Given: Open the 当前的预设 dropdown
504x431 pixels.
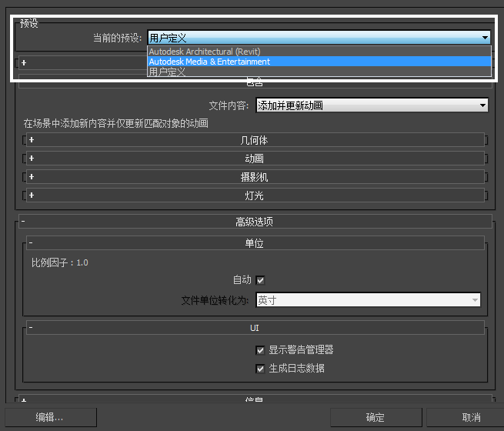Looking at the screenshot, I should click(x=319, y=38).
